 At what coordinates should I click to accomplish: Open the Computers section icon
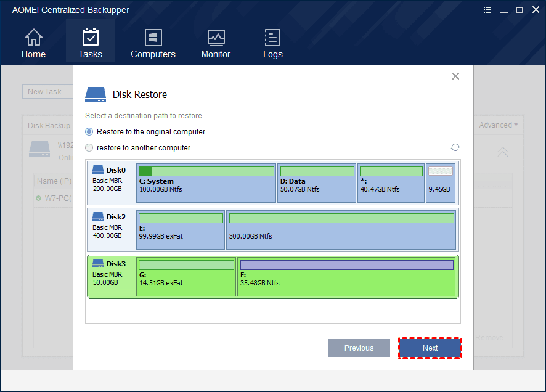[153, 38]
